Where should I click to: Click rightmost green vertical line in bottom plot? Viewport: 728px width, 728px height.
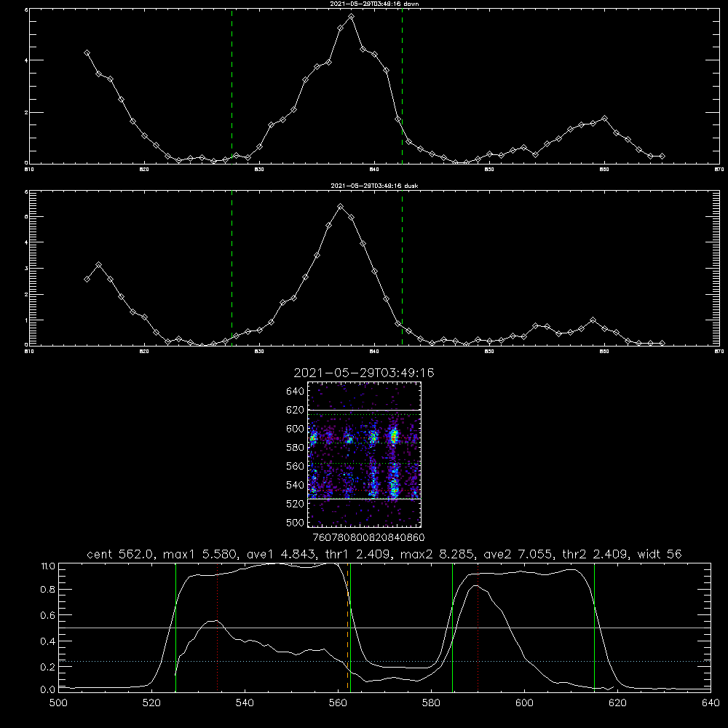pyautogui.click(x=594, y=628)
